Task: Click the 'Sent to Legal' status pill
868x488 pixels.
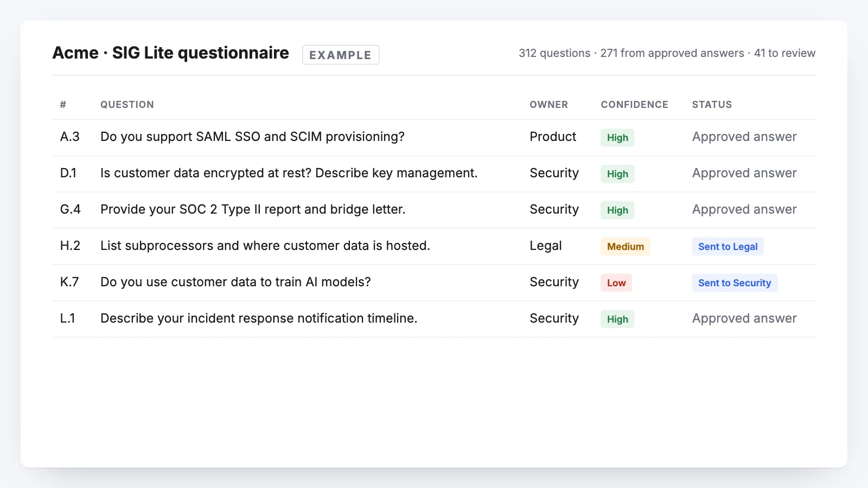Action: click(x=728, y=247)
